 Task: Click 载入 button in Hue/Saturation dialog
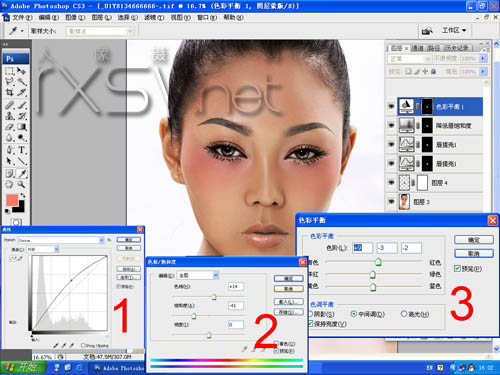point(288,302)
